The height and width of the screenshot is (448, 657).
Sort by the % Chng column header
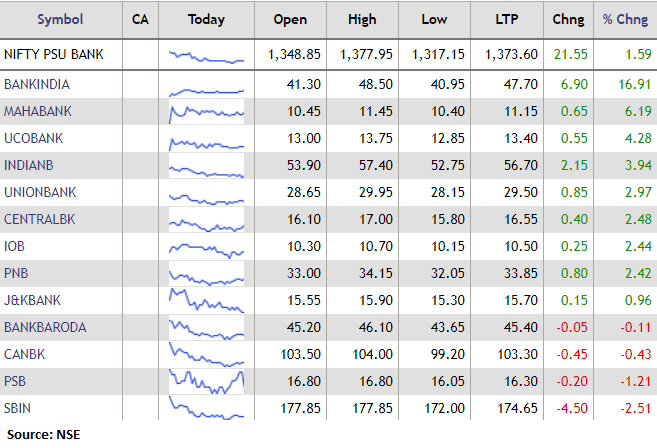click(625, 19)
